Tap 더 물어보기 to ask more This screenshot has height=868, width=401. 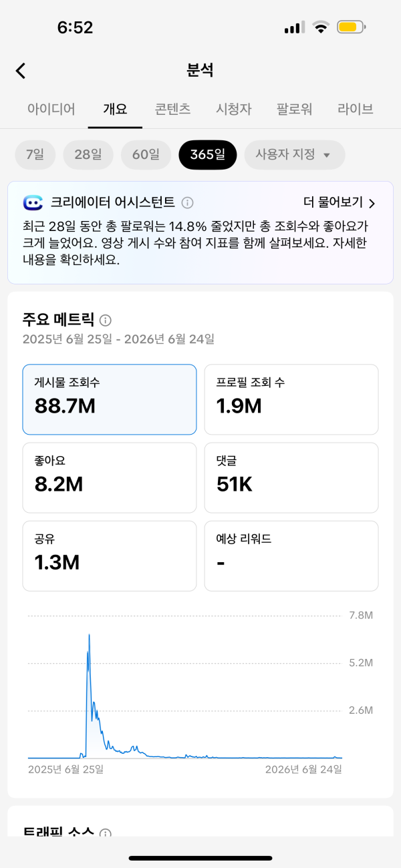340,203
